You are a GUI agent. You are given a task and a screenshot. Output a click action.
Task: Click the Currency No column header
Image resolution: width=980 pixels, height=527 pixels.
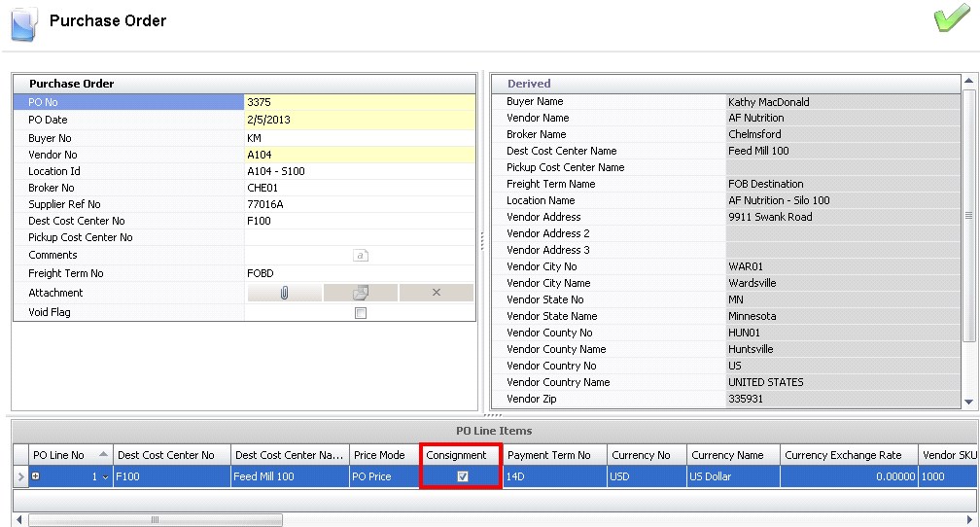(x=647, y=455)
